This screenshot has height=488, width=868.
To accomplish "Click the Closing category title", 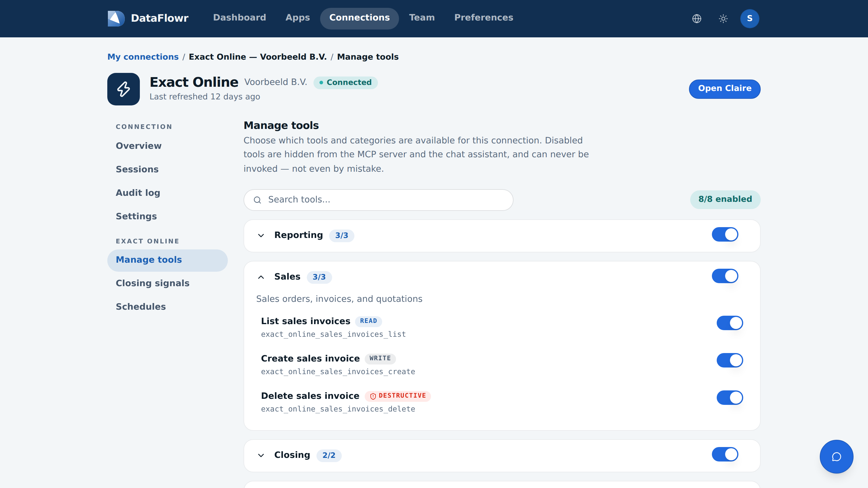I will tap(292, 455).
